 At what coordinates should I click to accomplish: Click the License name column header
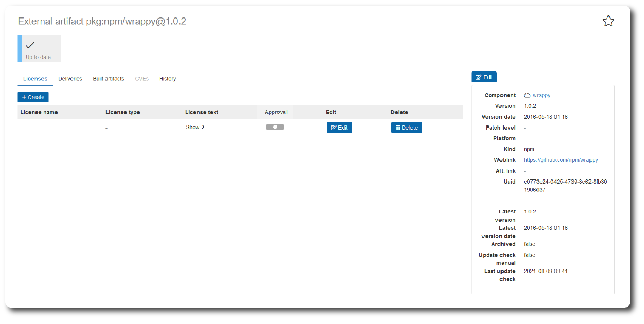pyautogui.click(x=39, y=112)
